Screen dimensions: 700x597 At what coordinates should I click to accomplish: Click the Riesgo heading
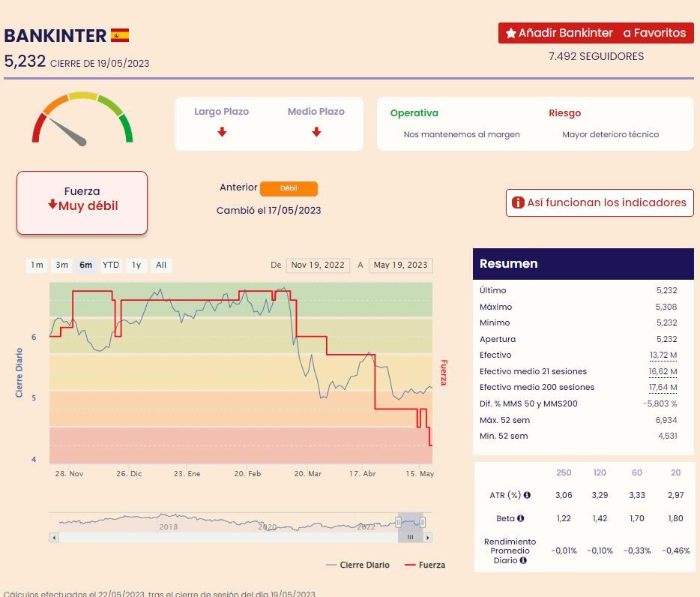click(x=565, y=113)
